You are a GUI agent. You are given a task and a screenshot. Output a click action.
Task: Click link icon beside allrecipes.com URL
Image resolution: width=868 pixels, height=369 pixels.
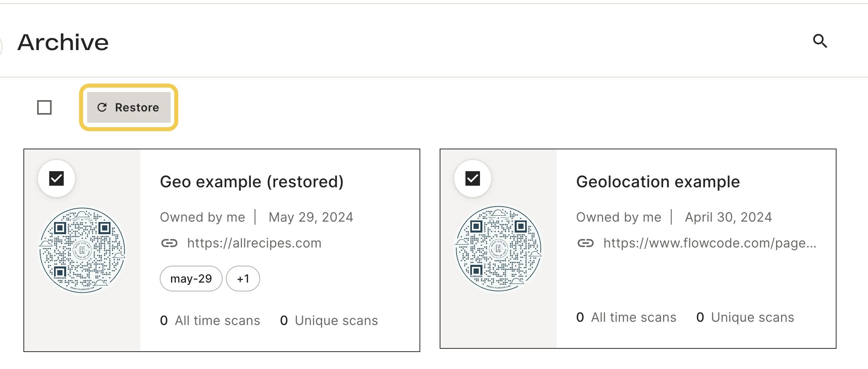169,243
